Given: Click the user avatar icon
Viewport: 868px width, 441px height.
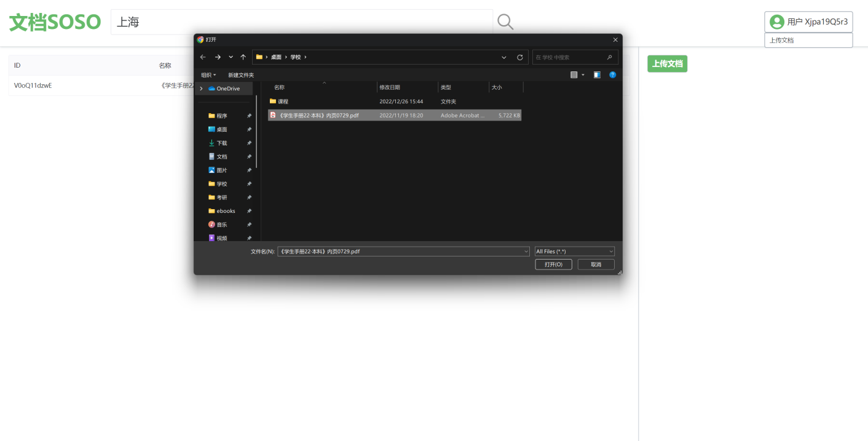Looking at the screenshot, I should (x=777, y=22).
